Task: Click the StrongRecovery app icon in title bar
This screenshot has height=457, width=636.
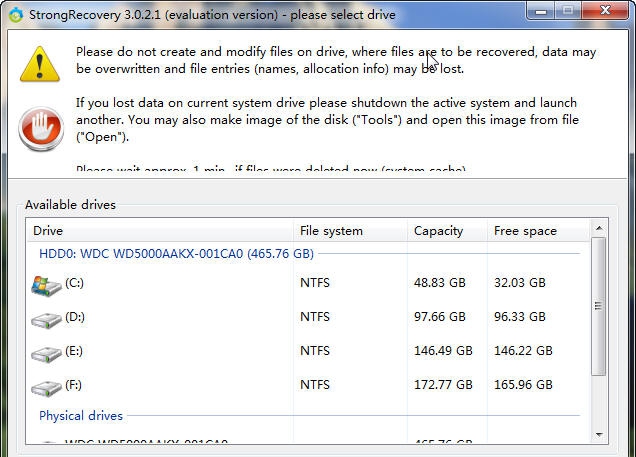Action: [x=16, y=15]
